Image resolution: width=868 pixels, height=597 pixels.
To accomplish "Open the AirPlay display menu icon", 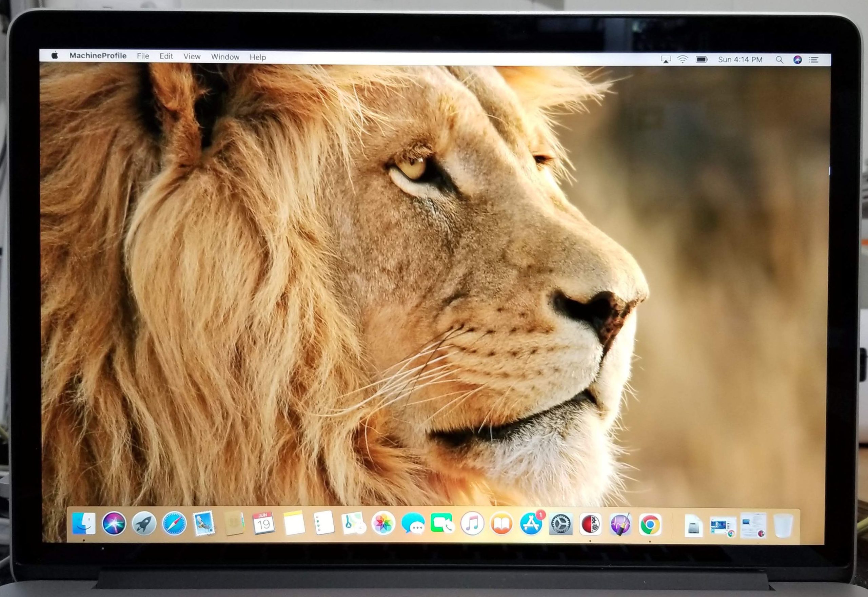I will [x=666, y=59].
